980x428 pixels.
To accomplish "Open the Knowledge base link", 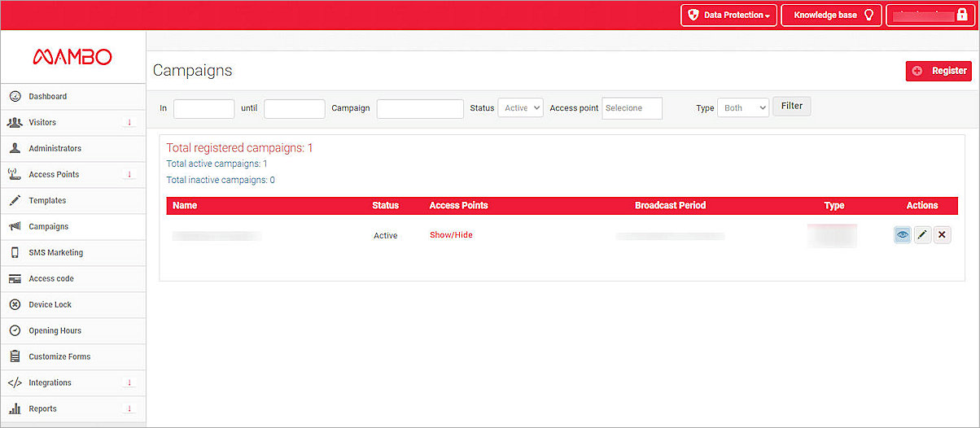I will 831,15.
